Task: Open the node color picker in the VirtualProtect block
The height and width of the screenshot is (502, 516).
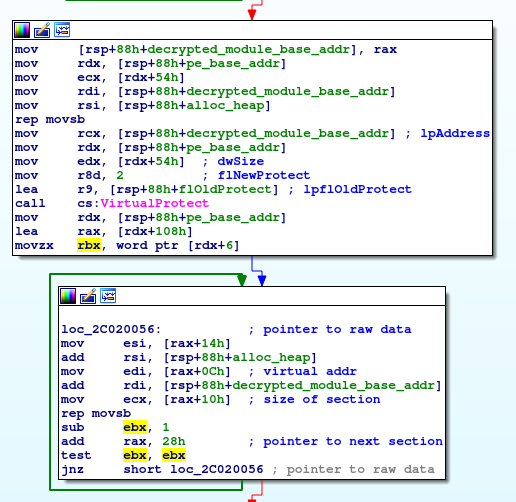Action: coord(22,30)
